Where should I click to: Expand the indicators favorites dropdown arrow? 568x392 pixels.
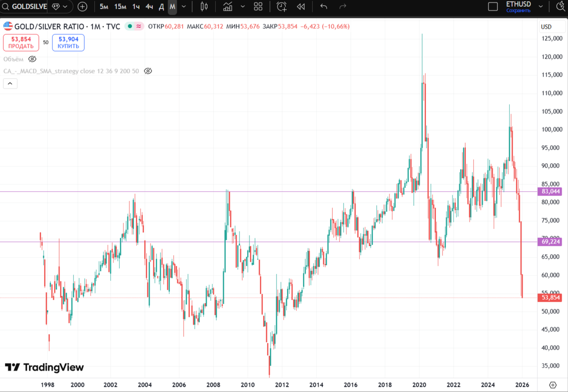[243, 7]
